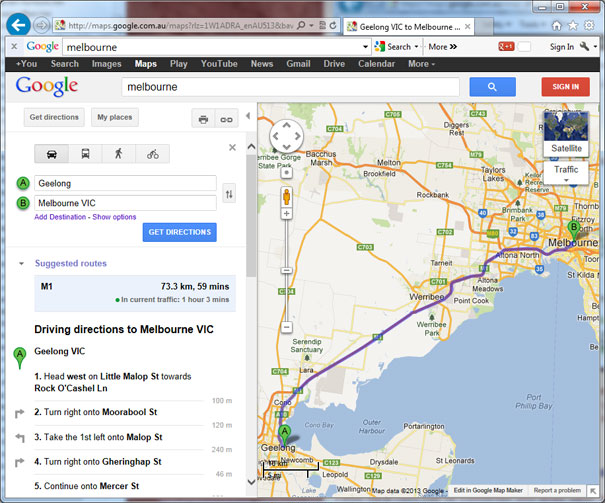Open address bar search dropdown arrow

tap(311, 26)
